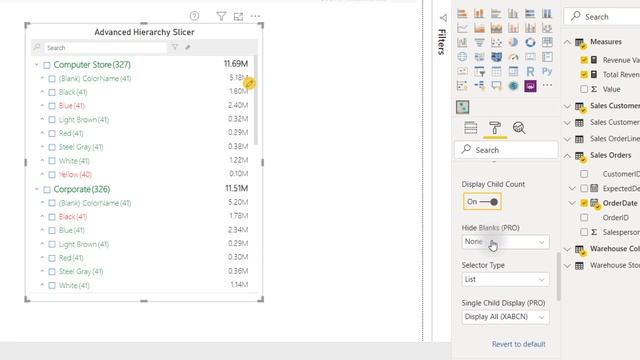The width and height of the screenshot is (640, 360).
Task: Pick the Slicer visual with funnel
Action: click(x=479, y=71)
